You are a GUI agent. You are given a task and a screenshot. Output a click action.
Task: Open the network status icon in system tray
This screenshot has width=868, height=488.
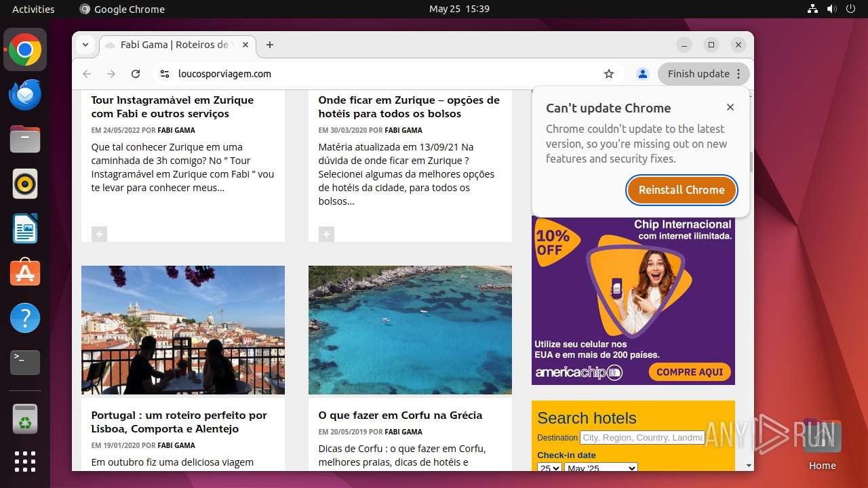point(813,9)
